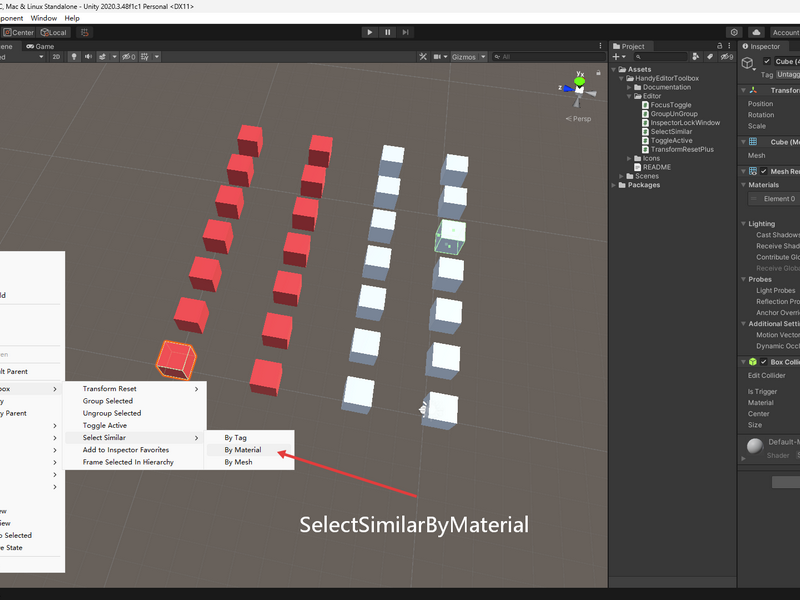Click Transform Reset in context menu
This screenshot has width=800, height=600.
coord(135,389)
